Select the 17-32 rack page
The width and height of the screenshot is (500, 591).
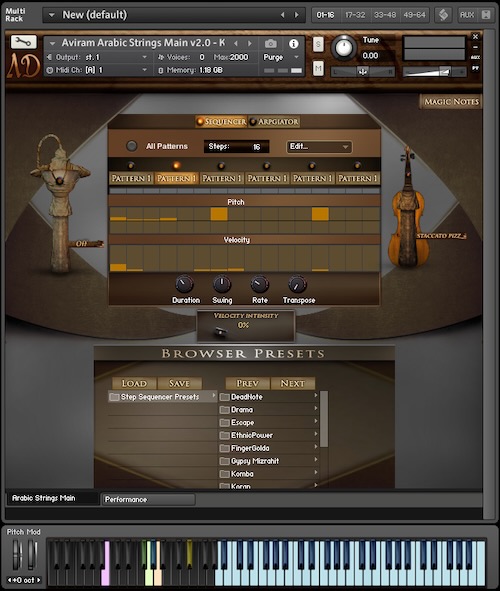pyautogui.click(x=355, y=15)
